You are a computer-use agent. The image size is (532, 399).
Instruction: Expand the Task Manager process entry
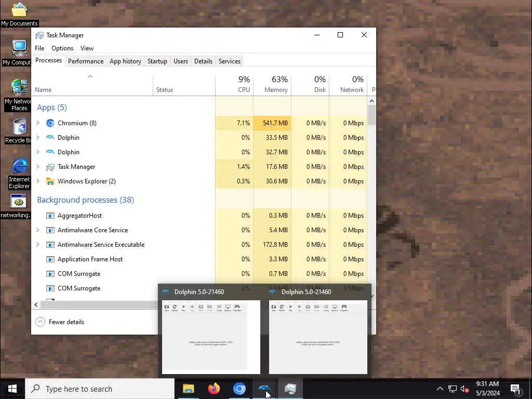[x=38, y=167]
